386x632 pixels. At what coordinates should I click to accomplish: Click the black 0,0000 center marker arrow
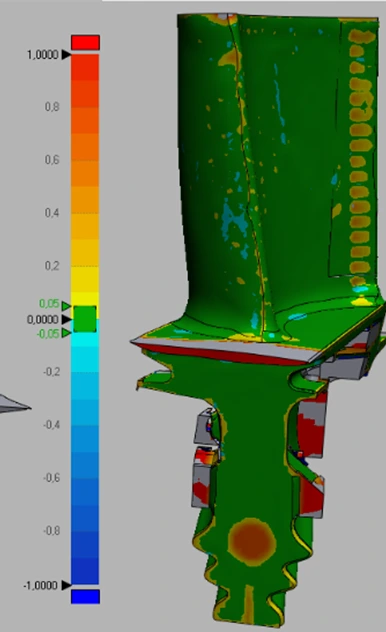(66, 320)
